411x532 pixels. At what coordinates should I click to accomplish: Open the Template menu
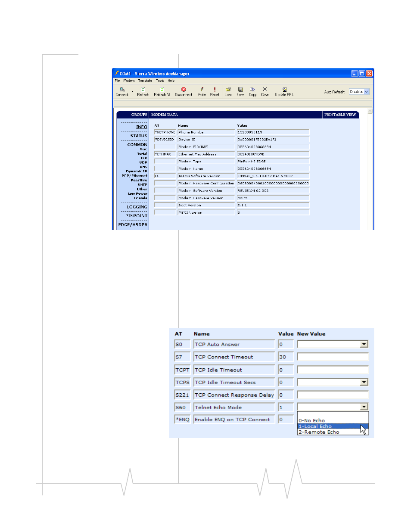point(145,81)
